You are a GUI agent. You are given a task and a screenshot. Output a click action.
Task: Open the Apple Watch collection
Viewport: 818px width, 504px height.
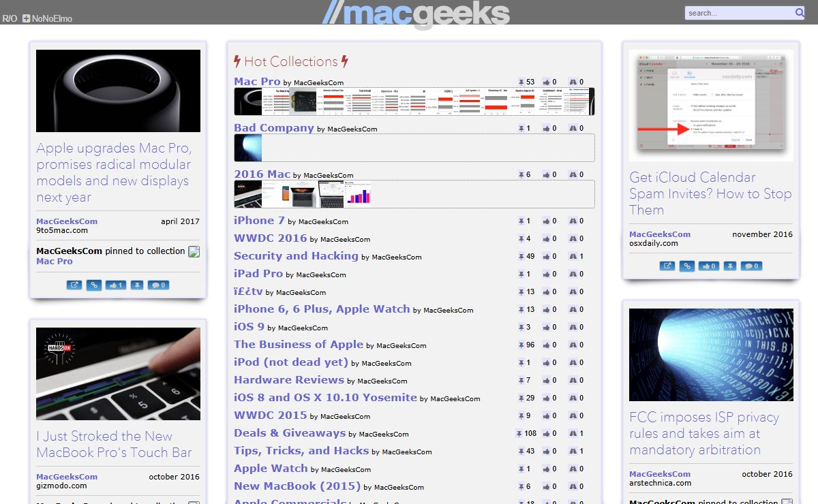pyautogui.click(x=271, y=468)
